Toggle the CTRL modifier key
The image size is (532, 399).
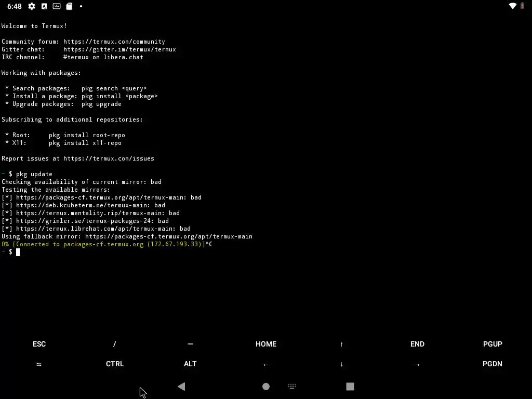click(115, 364)
